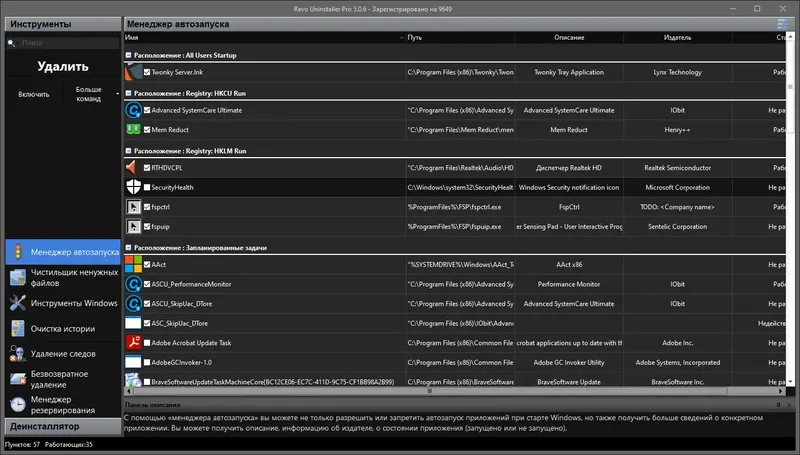Uncheck the Twonky Server.lnk checkbox
This screenshot has height=455, width=800.
click(x=147, y=72)
